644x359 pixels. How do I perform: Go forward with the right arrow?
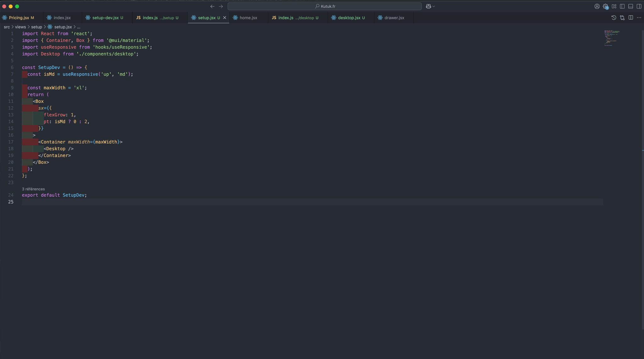coord(221,6)
